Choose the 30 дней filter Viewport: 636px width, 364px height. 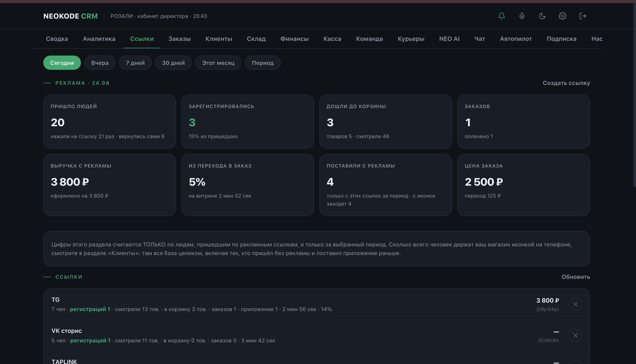(173, 63)
